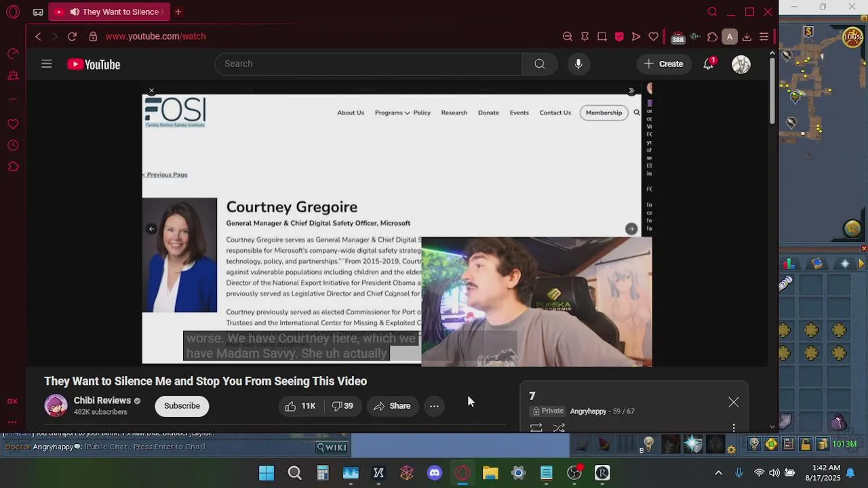Open File Explorer from the taskbar
The height and width of the screenshot is (488, 868).
coord(490,473)
